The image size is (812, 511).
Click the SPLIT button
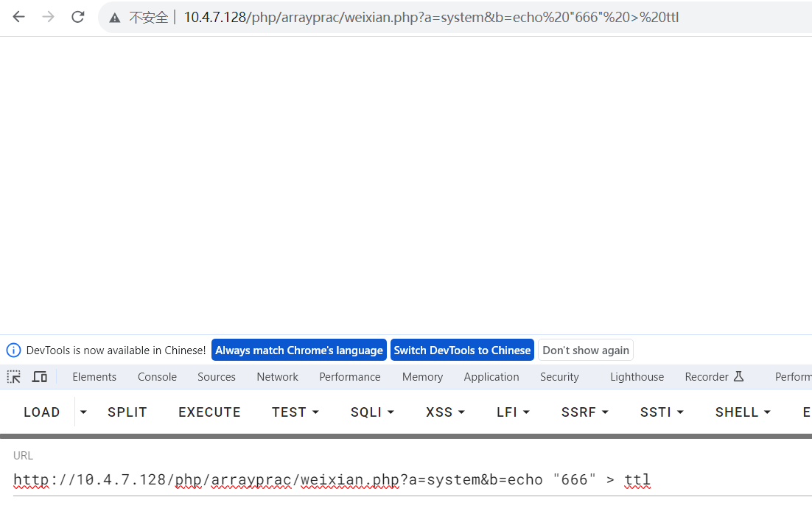[x=127, y=412]
